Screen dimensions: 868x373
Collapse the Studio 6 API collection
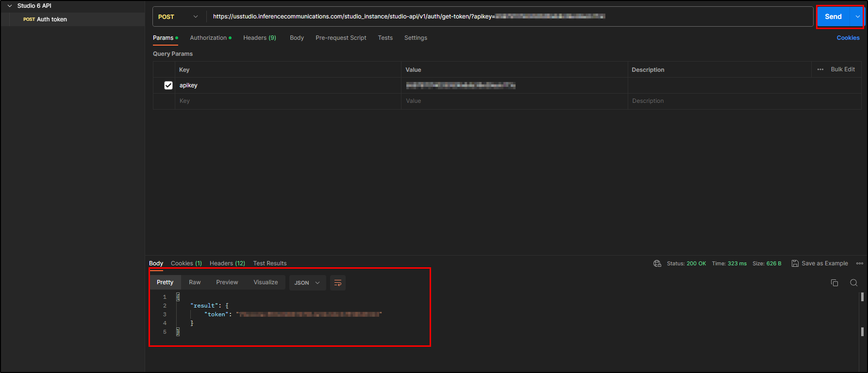(10, 6)
